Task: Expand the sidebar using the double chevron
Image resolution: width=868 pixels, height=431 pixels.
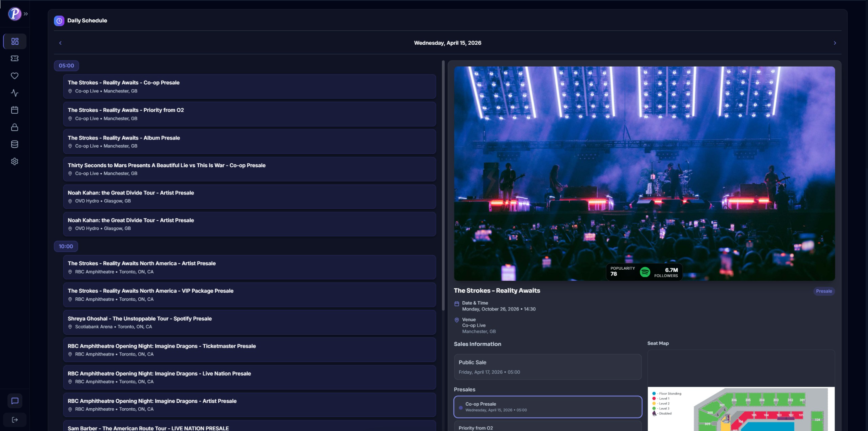Action: [26, 13]
